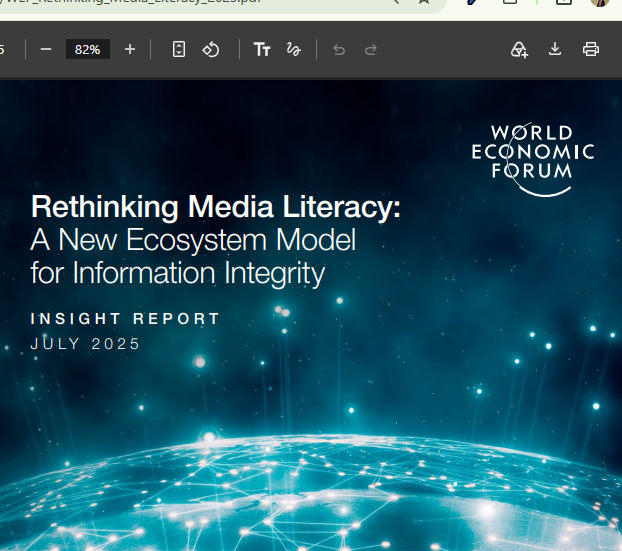Click the title 'Rethinking Media Literacy:'

coord(216,207)
